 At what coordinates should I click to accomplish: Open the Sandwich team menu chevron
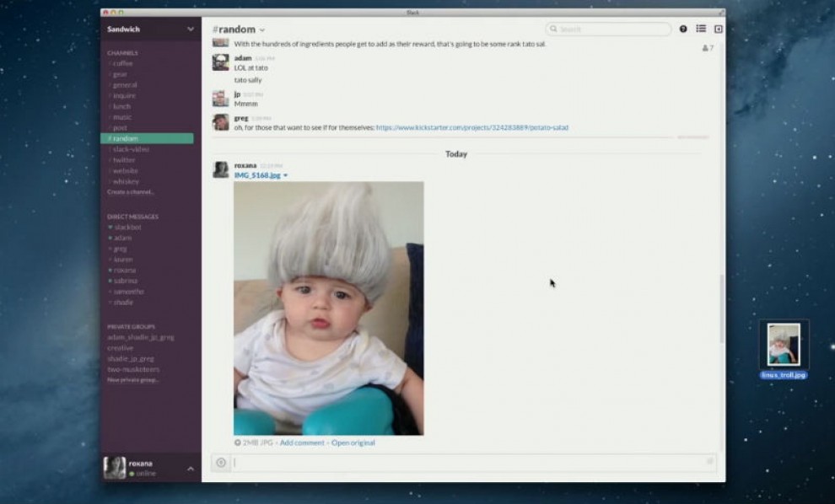pos(191,29)
